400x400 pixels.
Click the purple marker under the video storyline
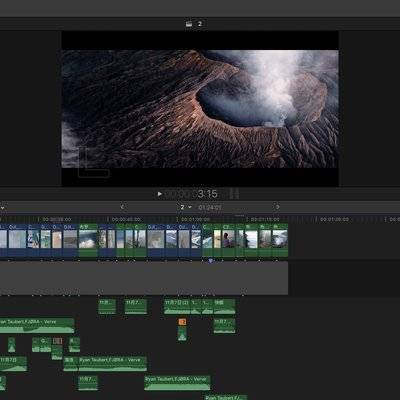[x=210, y=261]
